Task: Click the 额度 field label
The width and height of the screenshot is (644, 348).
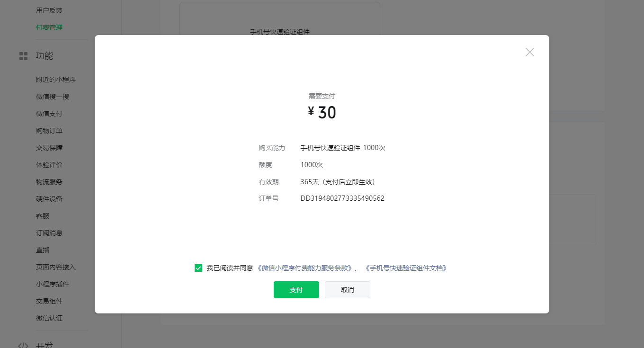Action: (265, 165)
